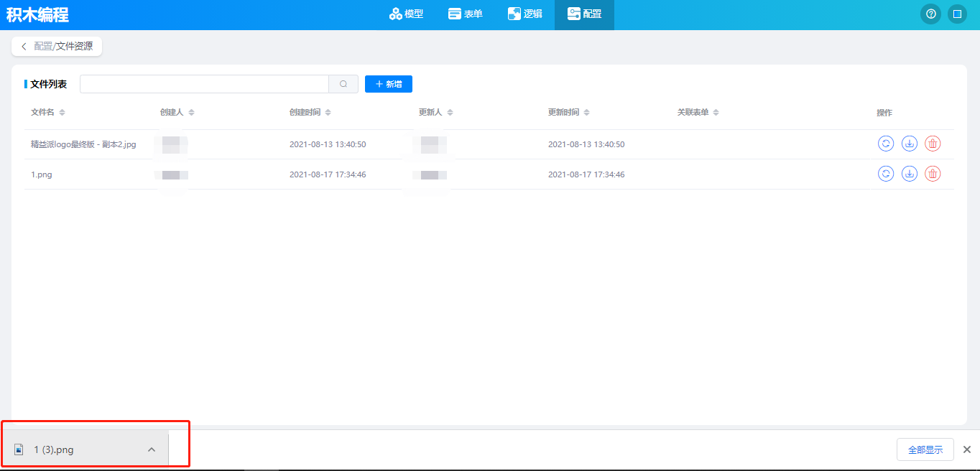Delete the 精益派logo最终版 - 副本2.jpg file
Viewport: 980px width, 471px height.
pos(933,144)
